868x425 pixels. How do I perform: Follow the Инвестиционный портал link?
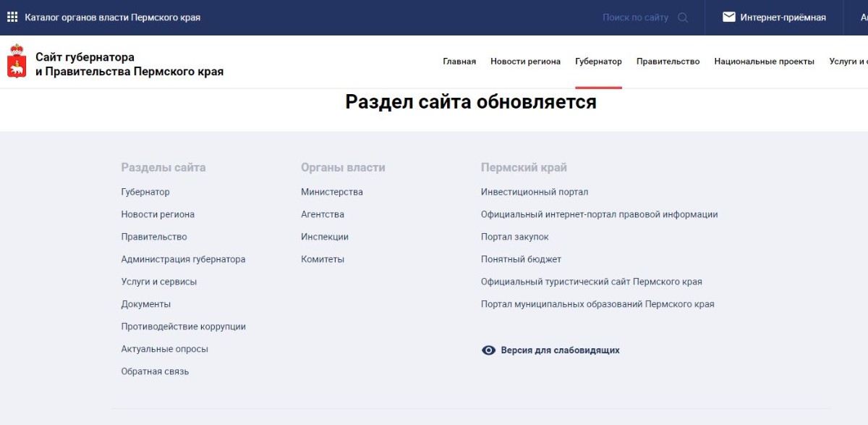pos(535,192)
